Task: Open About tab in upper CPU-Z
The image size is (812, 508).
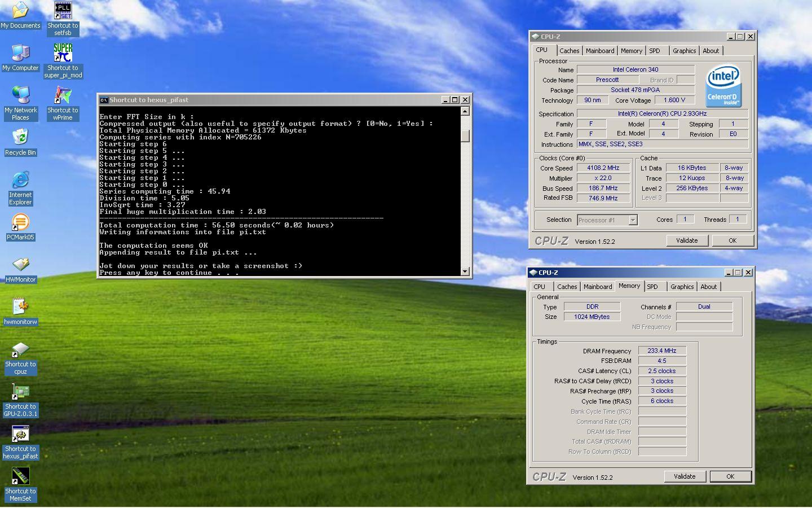Action: pyautogui.click(x=711, y=51)
